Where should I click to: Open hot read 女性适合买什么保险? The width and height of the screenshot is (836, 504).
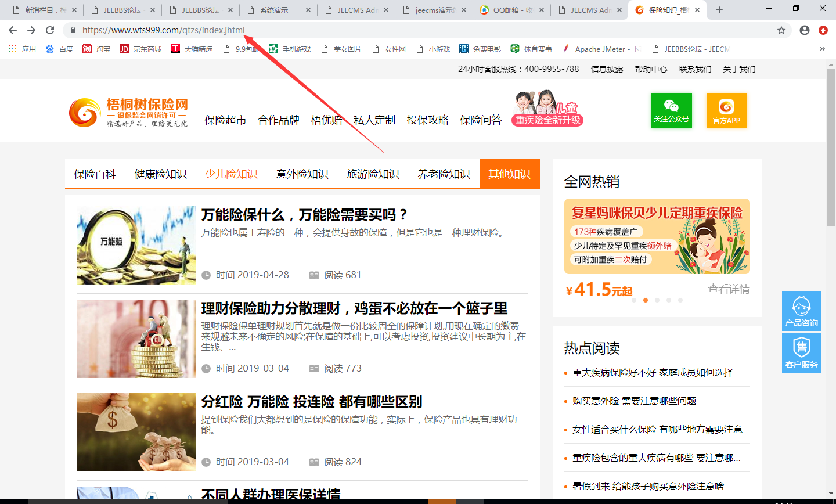(657, 430)
